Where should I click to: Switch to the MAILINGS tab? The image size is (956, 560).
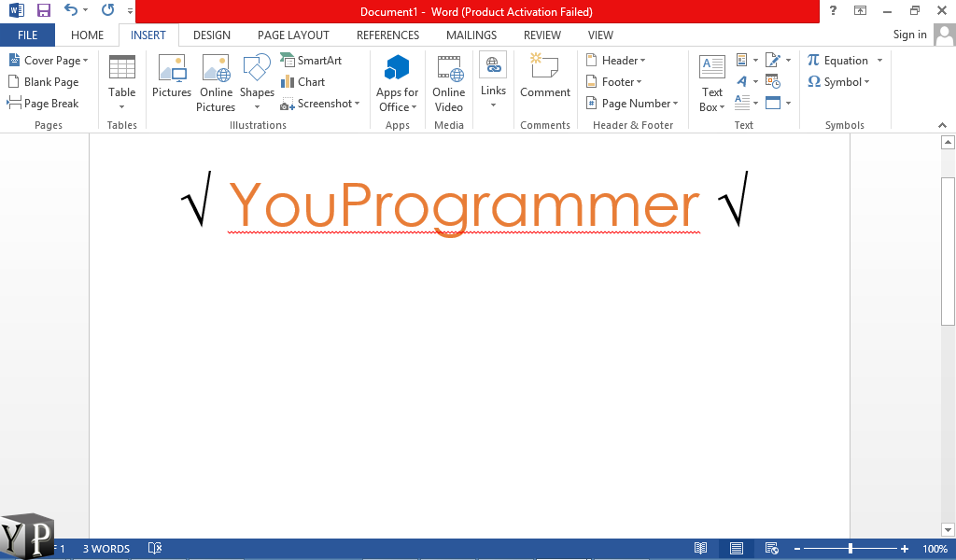coord(471,35)
